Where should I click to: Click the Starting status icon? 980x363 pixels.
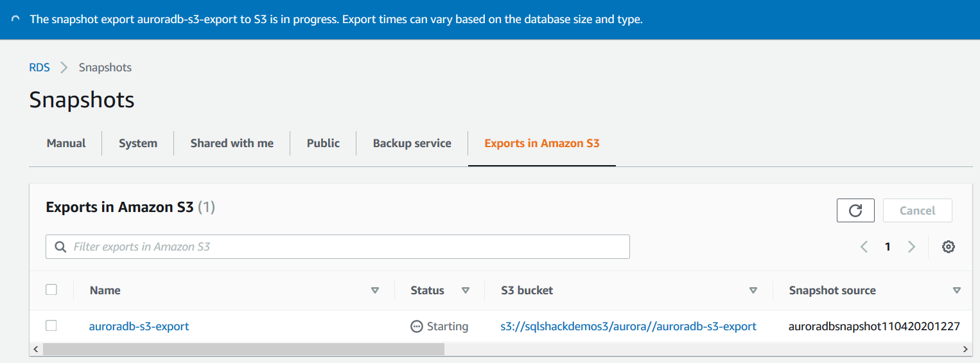(x=416, y=326)
